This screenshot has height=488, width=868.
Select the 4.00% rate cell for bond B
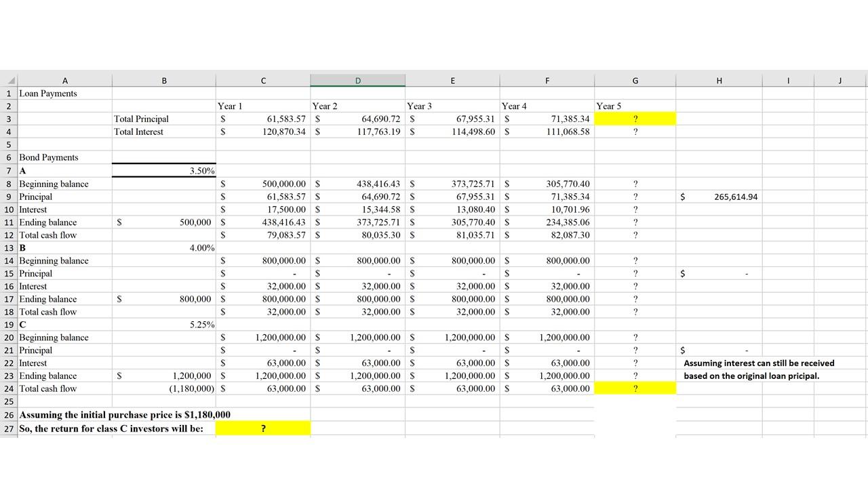click(164, 247)
